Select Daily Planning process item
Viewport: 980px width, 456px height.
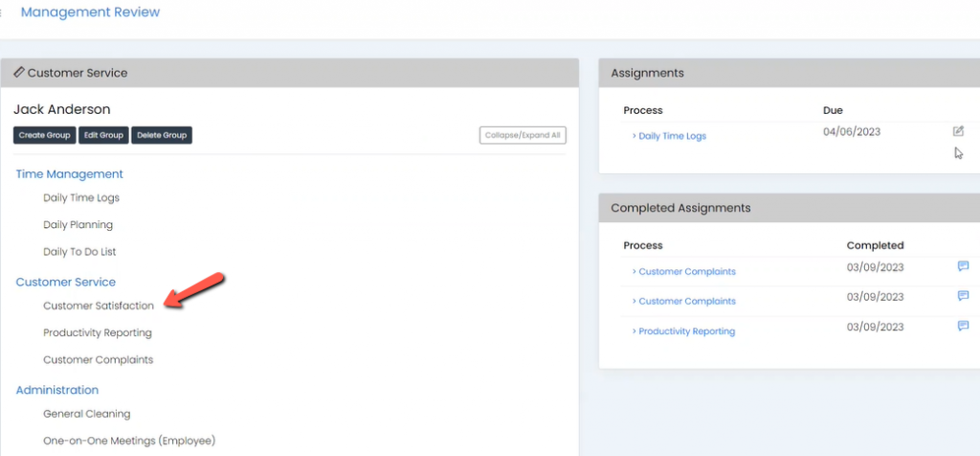coord(78,224)
